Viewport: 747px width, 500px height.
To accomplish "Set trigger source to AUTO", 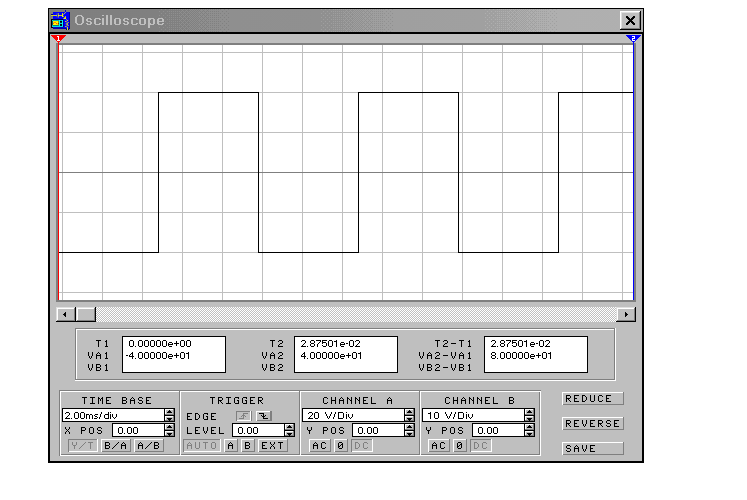I will coord(202,446).
